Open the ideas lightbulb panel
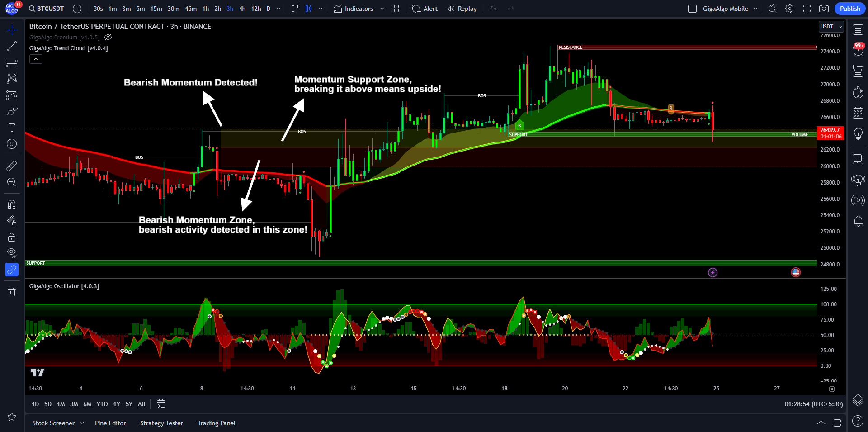The image size is (868, 432). click(858, 134)
